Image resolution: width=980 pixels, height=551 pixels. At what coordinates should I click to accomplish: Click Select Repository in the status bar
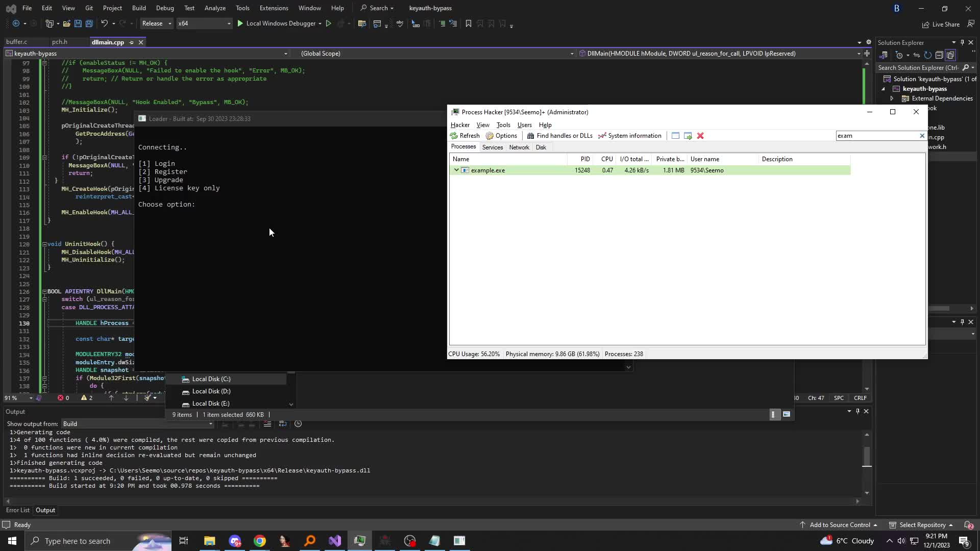922,525
